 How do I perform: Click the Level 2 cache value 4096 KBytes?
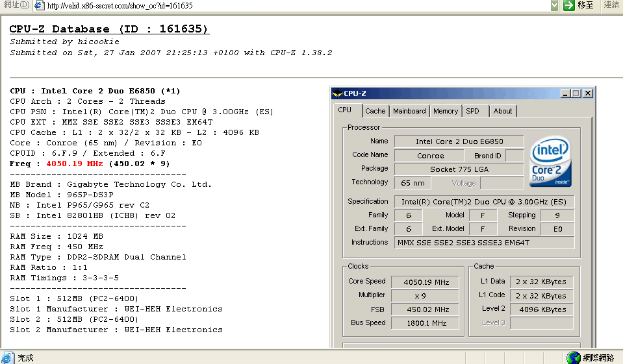(x=542, y=309)
